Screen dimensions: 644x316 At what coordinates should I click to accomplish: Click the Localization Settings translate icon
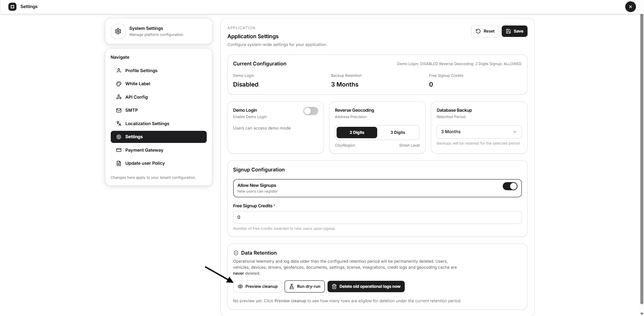tap(119, 123)
